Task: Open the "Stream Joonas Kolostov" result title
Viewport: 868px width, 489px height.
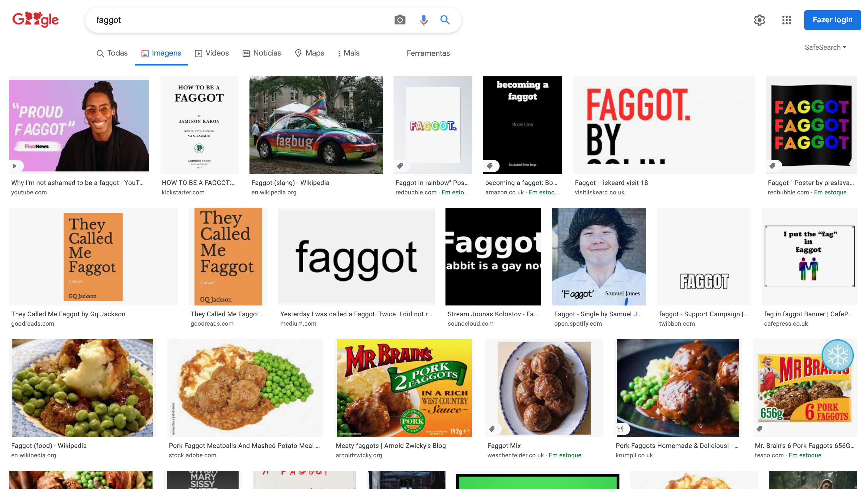Action: [492, 314]
